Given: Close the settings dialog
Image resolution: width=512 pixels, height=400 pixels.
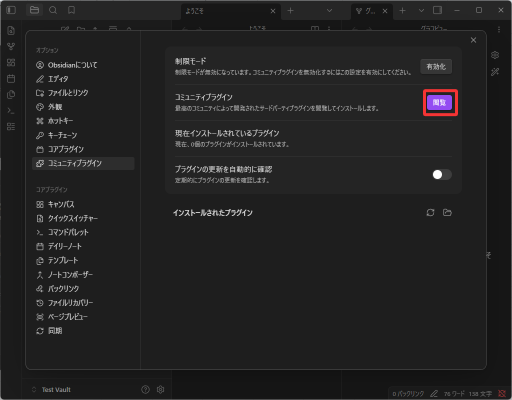Looking at the screenshot, I should click(x=473, y=40).
